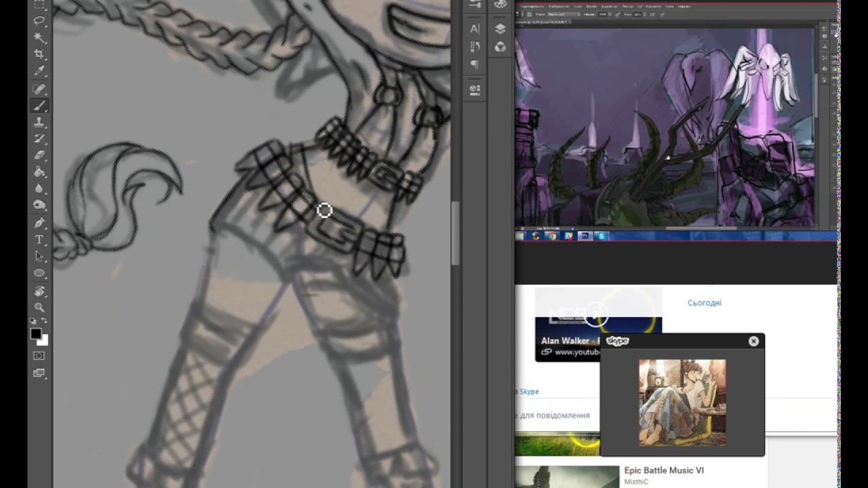868x488 pixels.
Task: Play the Alan Walker video preview
Action: 597,314
